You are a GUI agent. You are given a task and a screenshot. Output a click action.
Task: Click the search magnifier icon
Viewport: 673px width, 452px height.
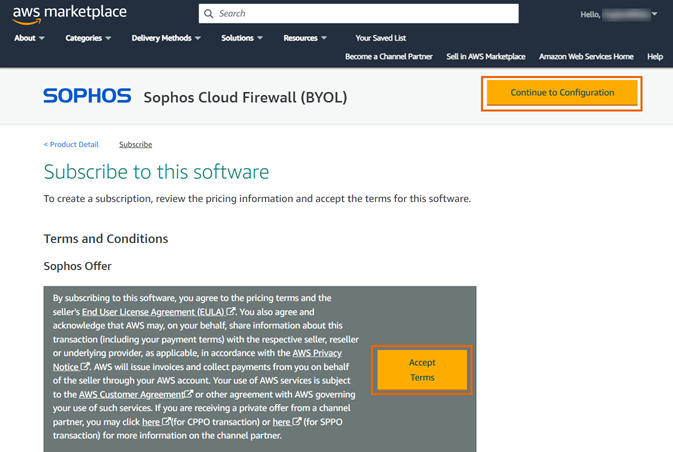tap(208, 14)
